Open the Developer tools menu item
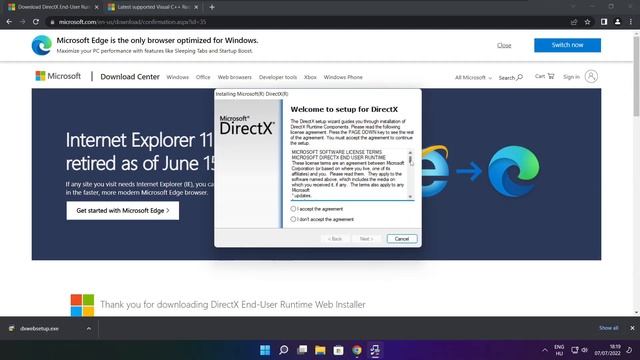Screen dimensions: 640x360 click(278, 77)
